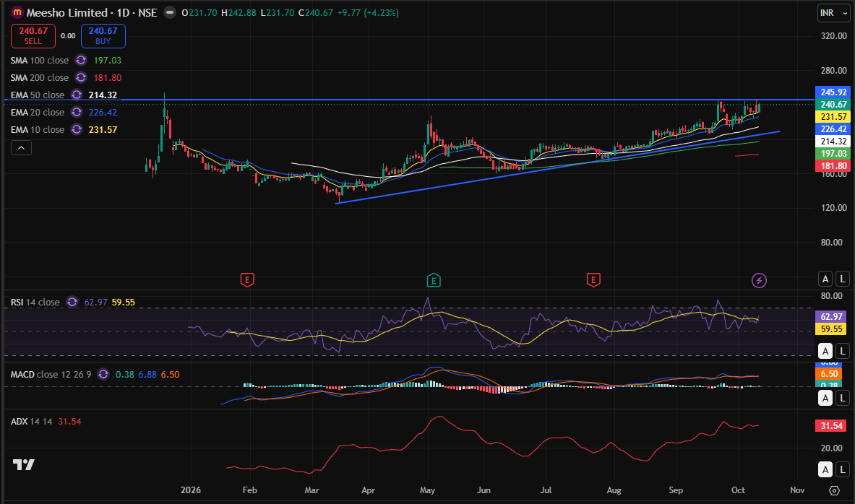Click the green 197.03 price axis label
The height and width of the screenshot is (504, 855).
point(833,154)
